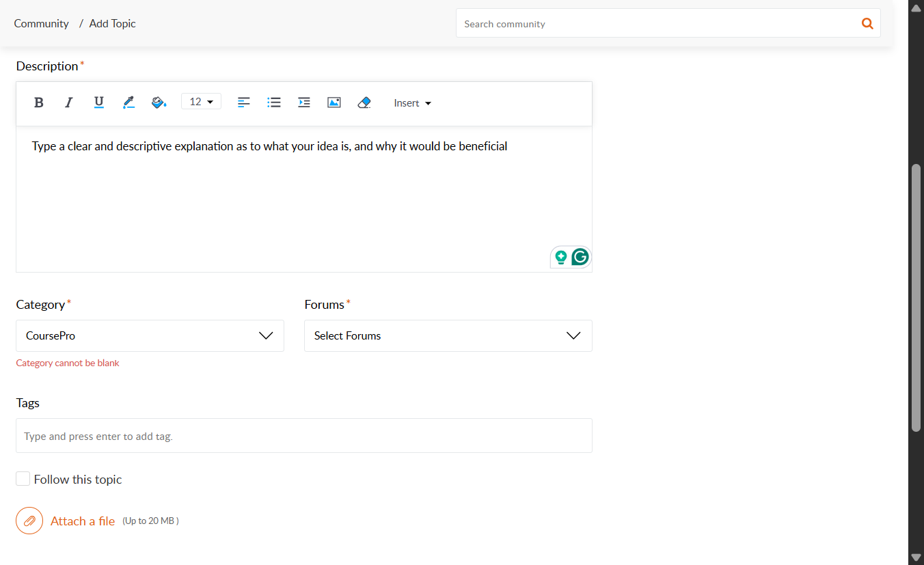This screenshot has width=924, height=565.
Task: Open the Select Forums dropdown
Action: click(x=448, y=335)
